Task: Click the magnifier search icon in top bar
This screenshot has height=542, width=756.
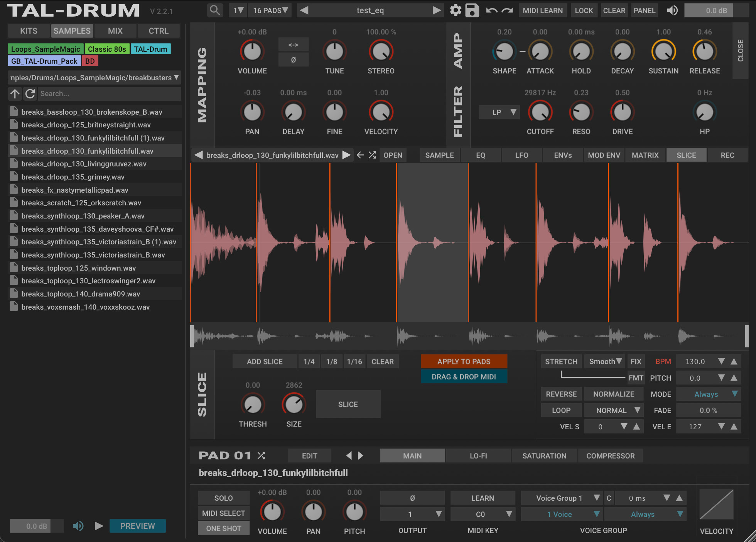Action: 215,10
